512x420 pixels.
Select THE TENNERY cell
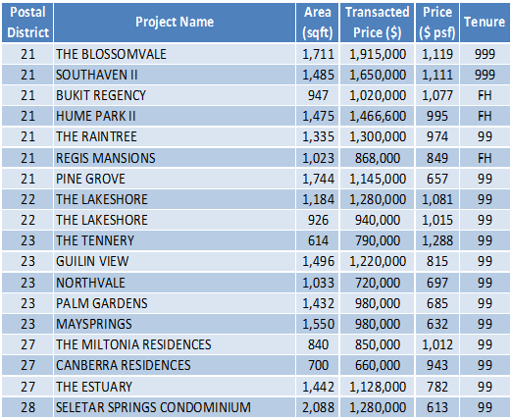(x=175, y=240)
